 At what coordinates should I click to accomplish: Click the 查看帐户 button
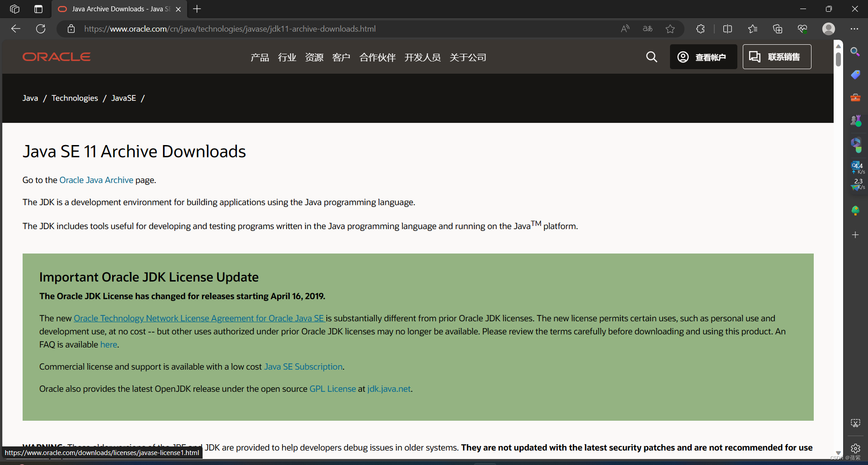703,57
